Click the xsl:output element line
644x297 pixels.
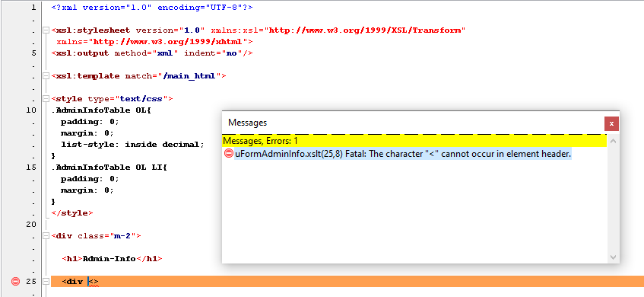152,53
